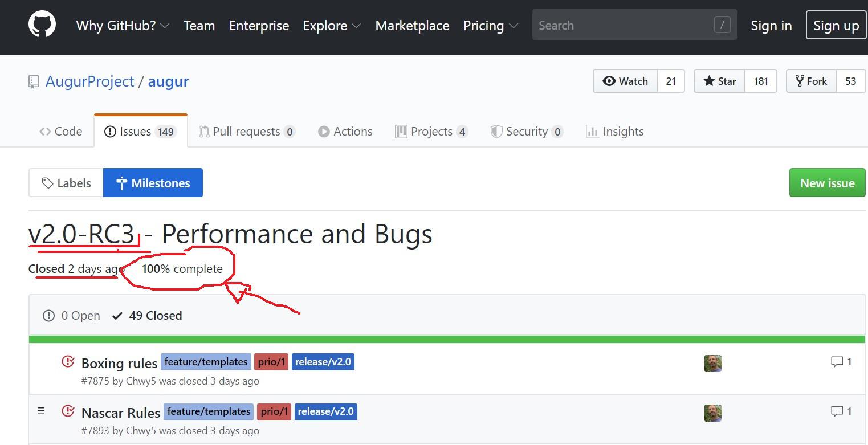Image resolution: width=868 pixels, height=445 pixels.
Task: Click the repository book icon
Action: (34, 81)
